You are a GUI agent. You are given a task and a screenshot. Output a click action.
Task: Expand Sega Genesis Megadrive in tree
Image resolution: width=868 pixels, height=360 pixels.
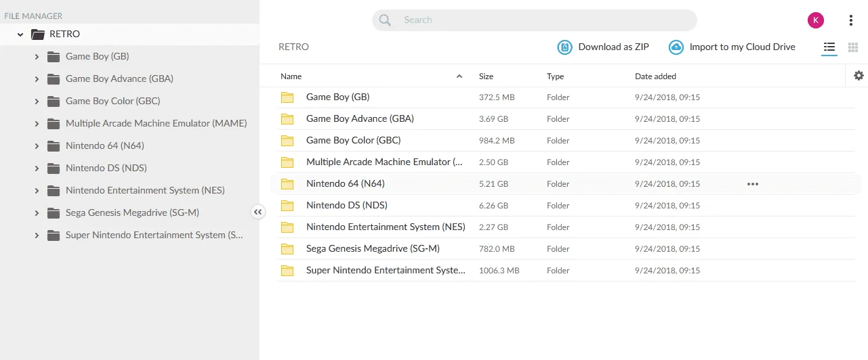click(37, 213)
